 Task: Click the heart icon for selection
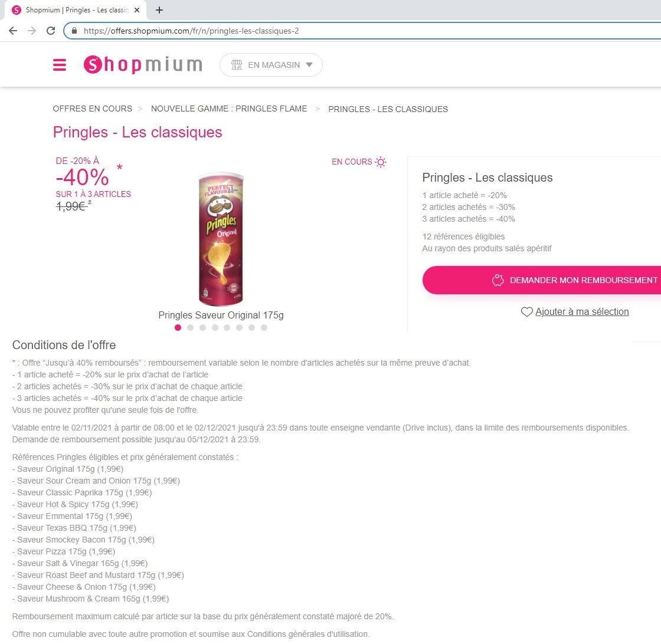(526, 312)
